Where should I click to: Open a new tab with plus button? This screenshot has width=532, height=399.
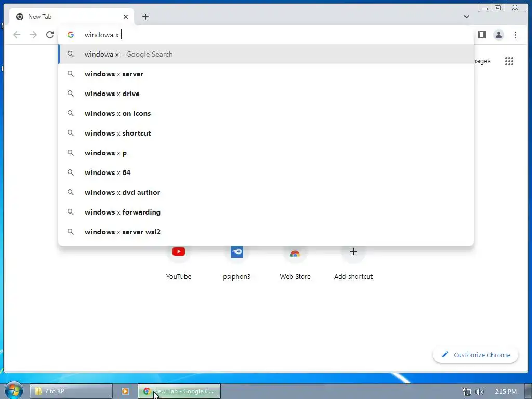[x=145, y=17]
